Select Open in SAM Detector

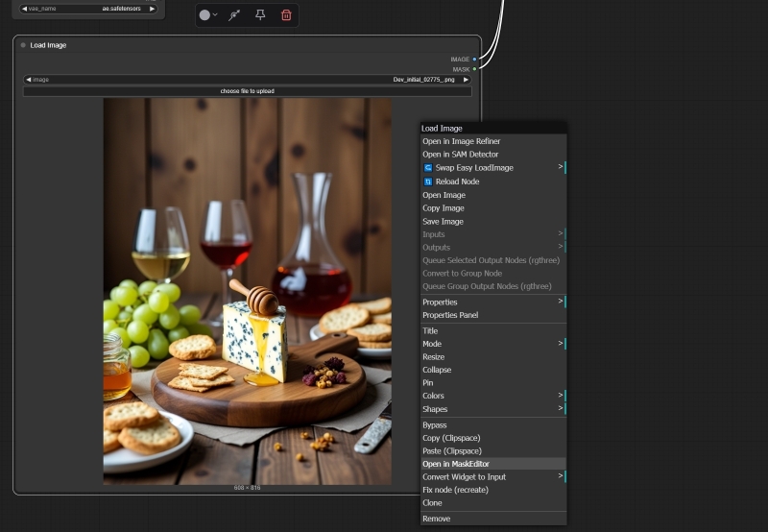point(460,155)
